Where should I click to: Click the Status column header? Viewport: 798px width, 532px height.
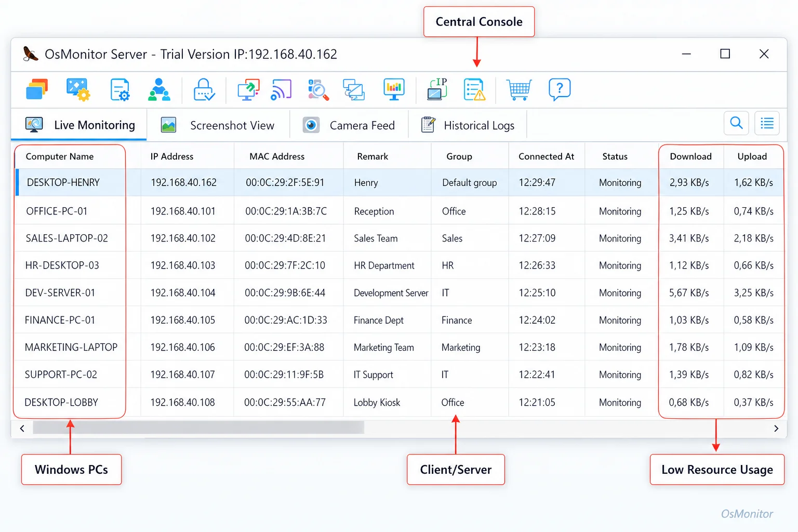pyautogui.click(x=615, y=156)
